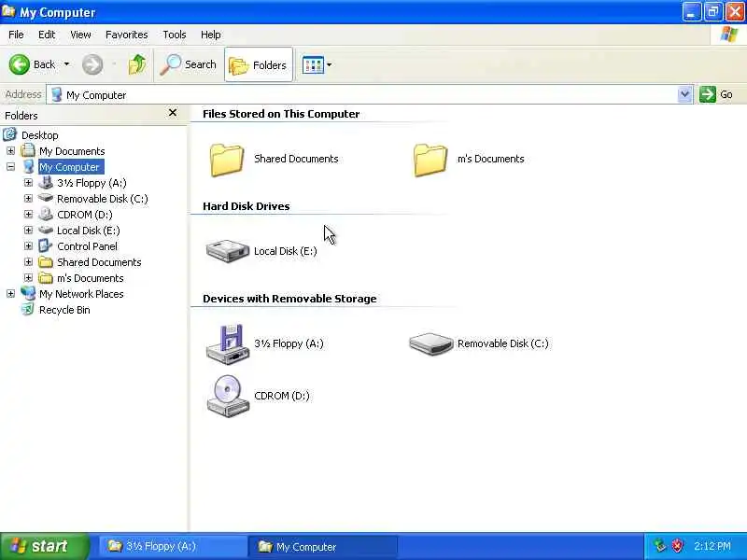This screenshot has width=747, height=560.
Task: Expand CDROM (D:) tree node
Action: (28, 215)
